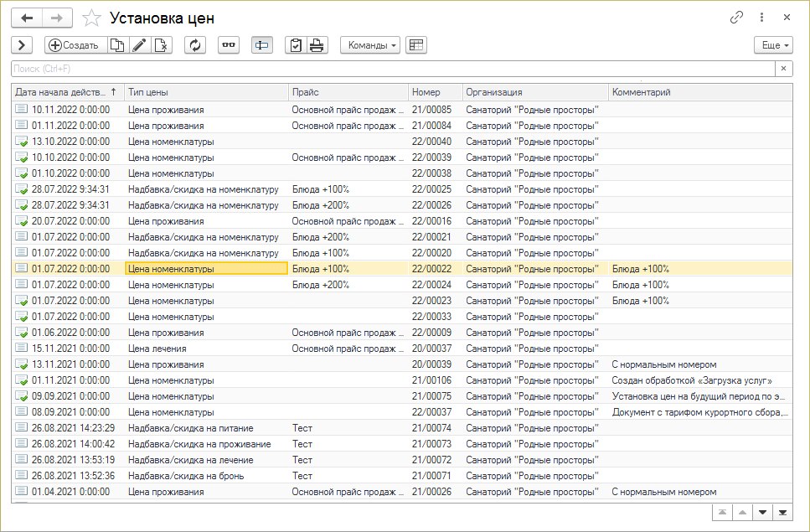Open the Еще dropdown menu
This screenshot has width=810, height=532.
click(772, 45)
